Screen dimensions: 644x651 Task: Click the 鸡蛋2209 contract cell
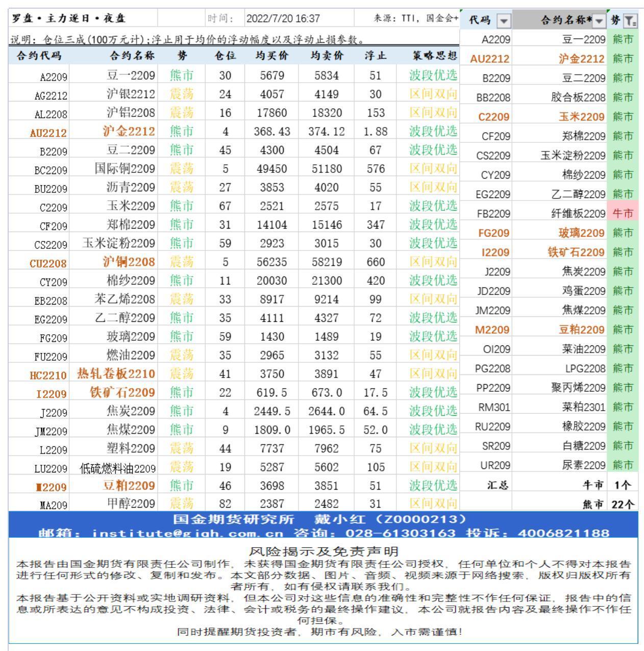tap(560, 291)
